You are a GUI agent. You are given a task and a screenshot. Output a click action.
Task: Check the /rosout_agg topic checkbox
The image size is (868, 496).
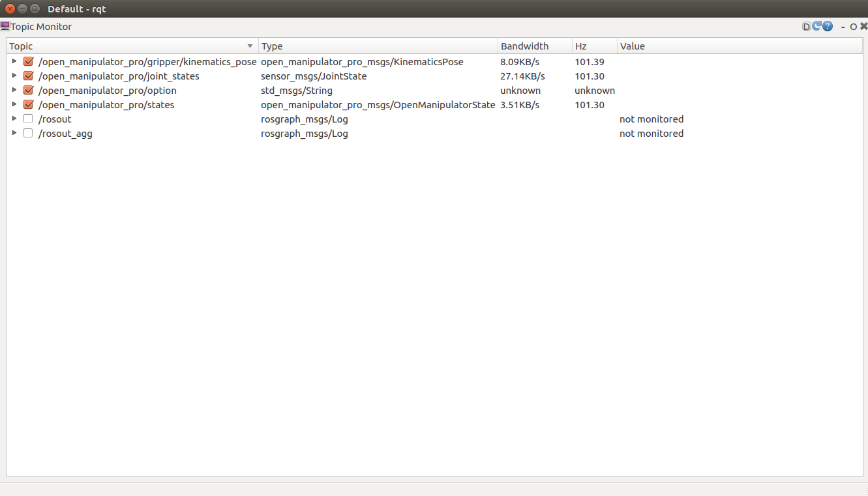pyautogui.click(x=28, y=134)
